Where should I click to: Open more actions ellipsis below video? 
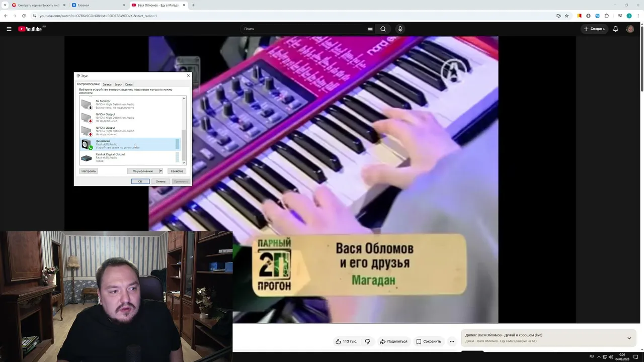[x=452, y=341]
